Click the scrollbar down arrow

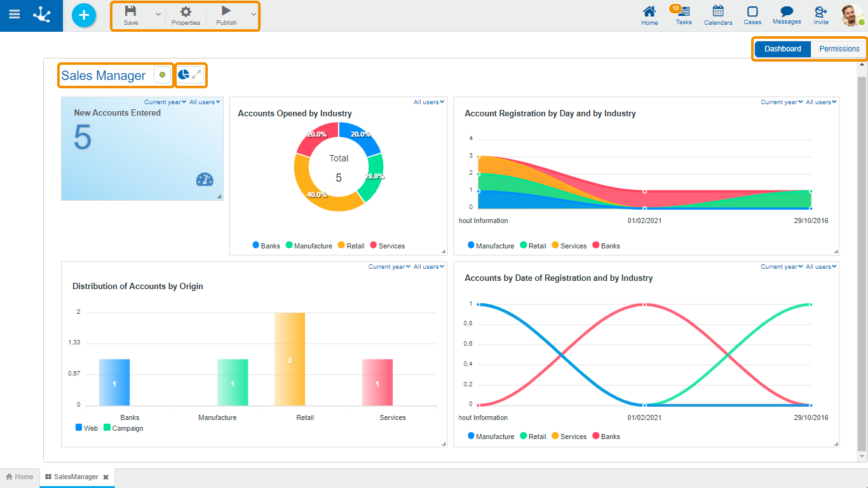click(x=862, y=456)
